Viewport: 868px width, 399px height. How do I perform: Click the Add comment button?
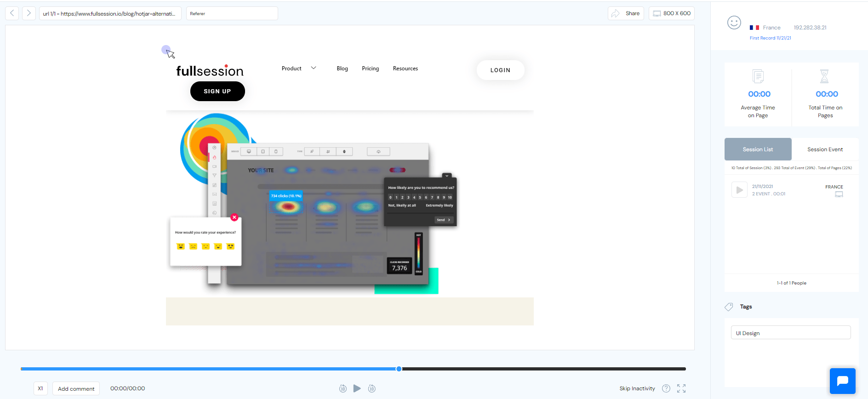pyautogui.click(x=76, y=388)
